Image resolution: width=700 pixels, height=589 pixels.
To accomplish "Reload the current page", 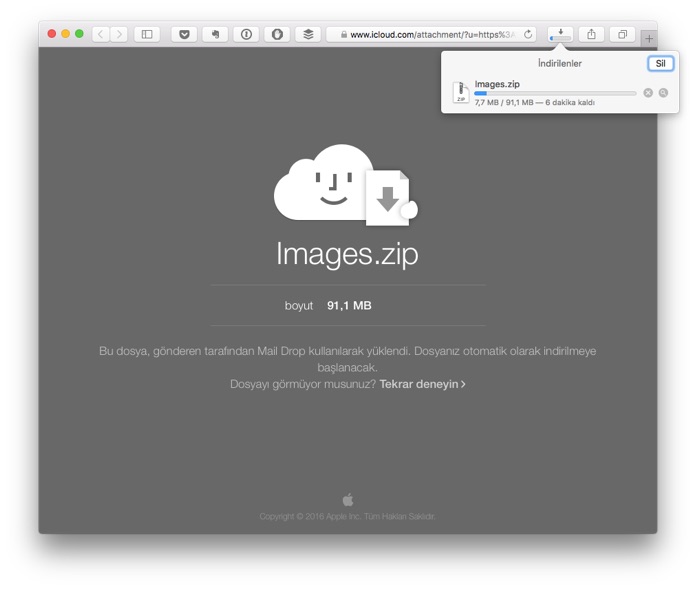I will click(x=528, y=34).
